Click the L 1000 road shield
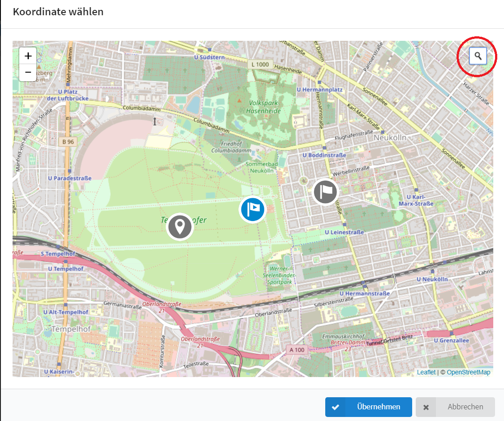Screen dimensions: 504x421 click(x=260, y=64)
